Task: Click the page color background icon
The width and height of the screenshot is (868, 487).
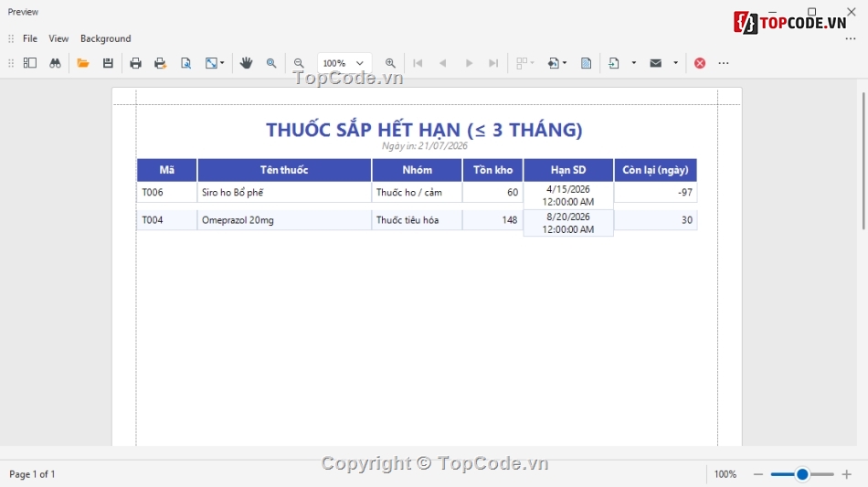Action: click(553, 63)
